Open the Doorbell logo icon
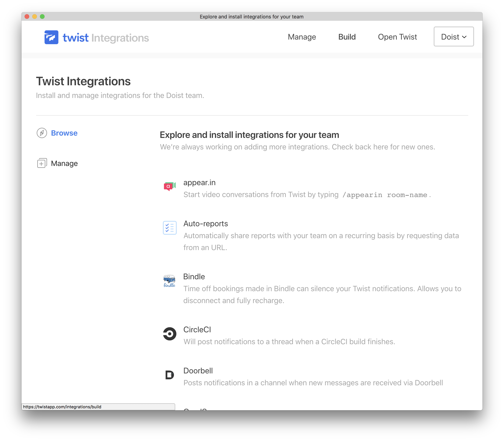The width and height of the screenshot is (504, 441). coord(170,375)
